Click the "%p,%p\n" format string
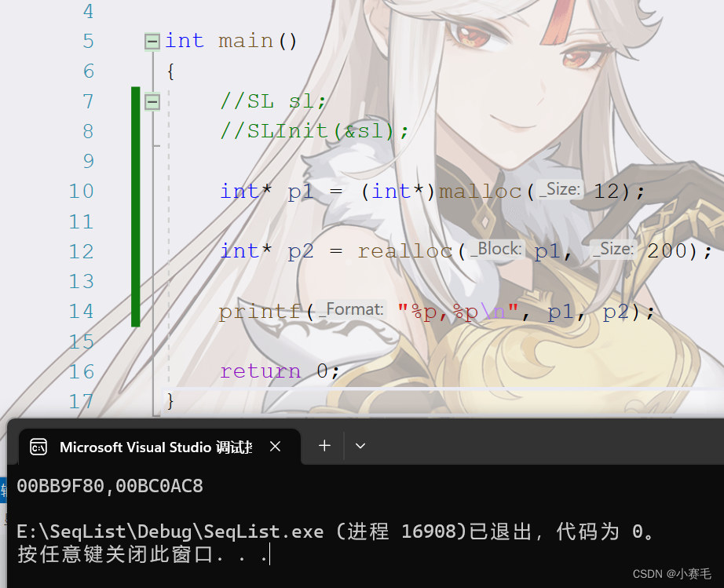The width and height of the screenshot is (724, 588). (458, 312)
